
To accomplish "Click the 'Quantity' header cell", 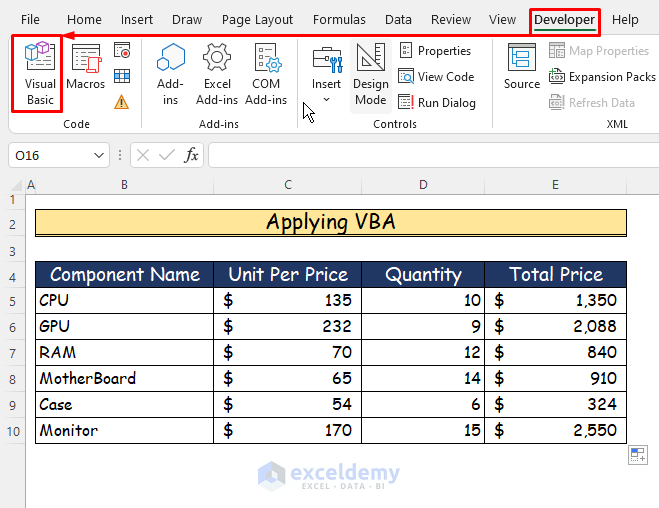I will (423, 274).
